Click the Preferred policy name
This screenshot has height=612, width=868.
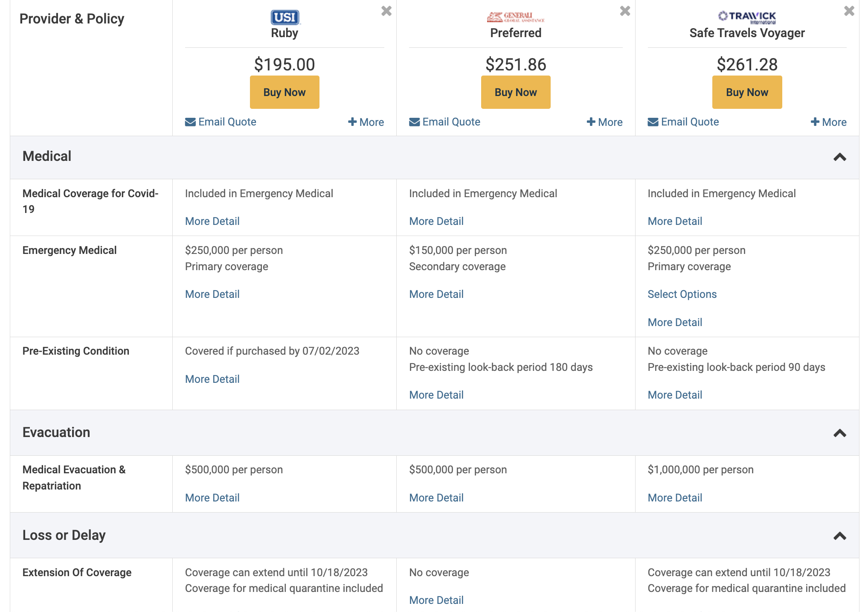pyautogui.click(x=516, y=33)
